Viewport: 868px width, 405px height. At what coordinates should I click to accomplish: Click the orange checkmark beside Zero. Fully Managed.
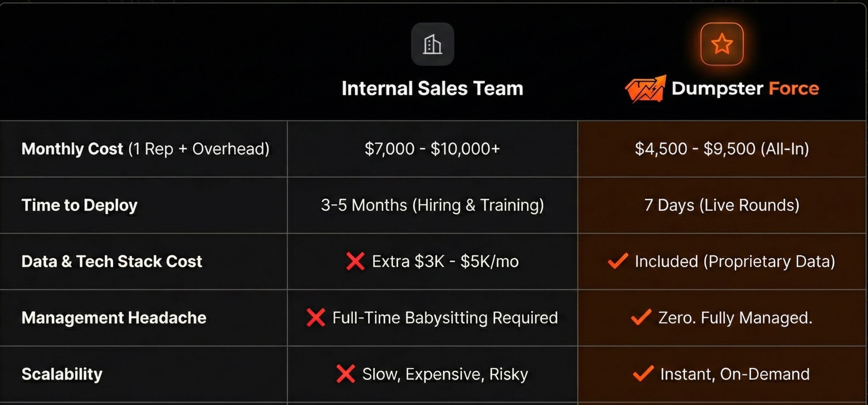(x=641, y=317)
